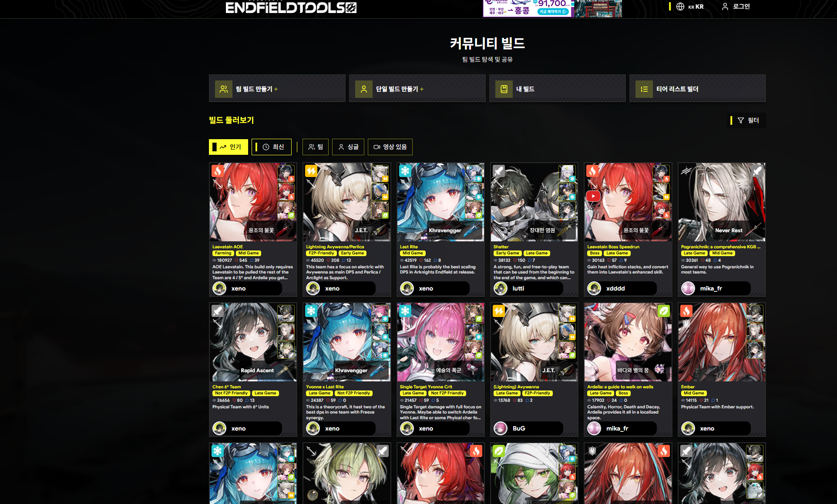Click the ice element icon on Last Rite card
This screenshot has height=504, width=837.
(405, 170)
